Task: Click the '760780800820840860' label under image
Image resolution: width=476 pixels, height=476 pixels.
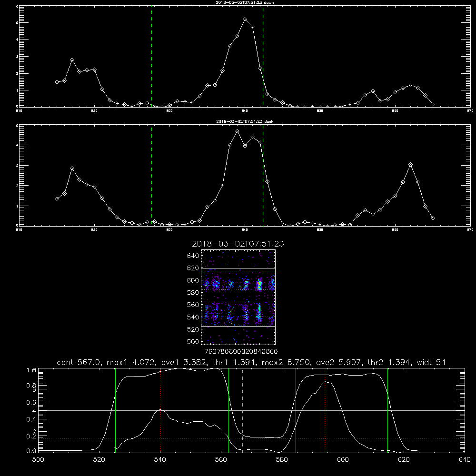Action: tap(241, 352)
